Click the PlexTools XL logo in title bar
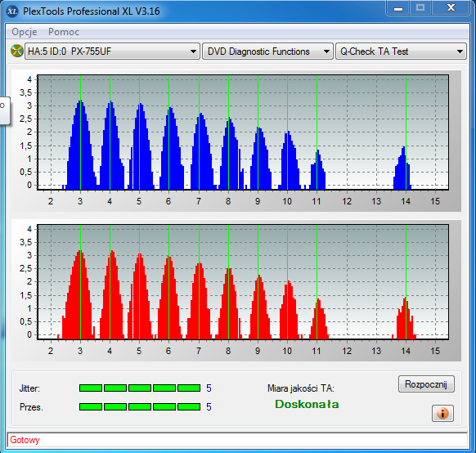This screenshot has height=453, width=476. pos(12,11)
